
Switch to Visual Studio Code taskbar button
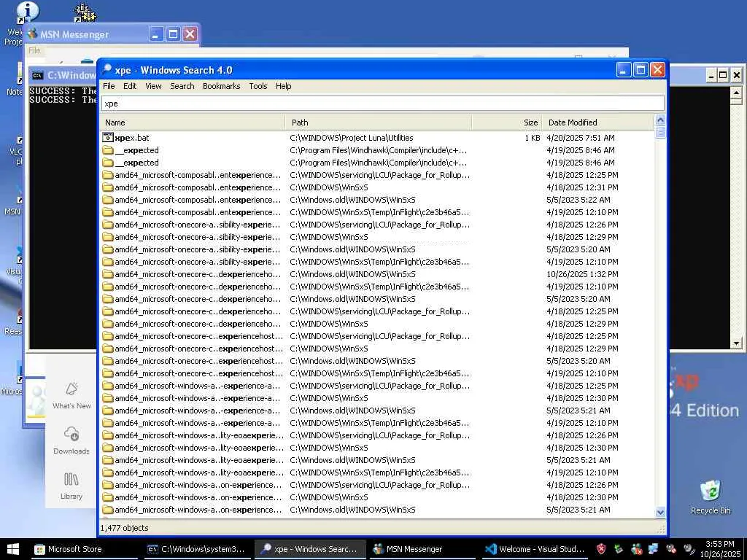[533, 549]
